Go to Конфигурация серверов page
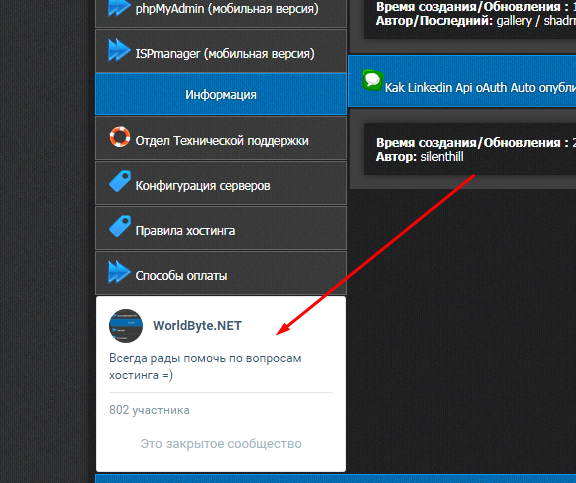The width and height of the screenshot is (576, 483). pyautogui.click(x=221, y=183)
